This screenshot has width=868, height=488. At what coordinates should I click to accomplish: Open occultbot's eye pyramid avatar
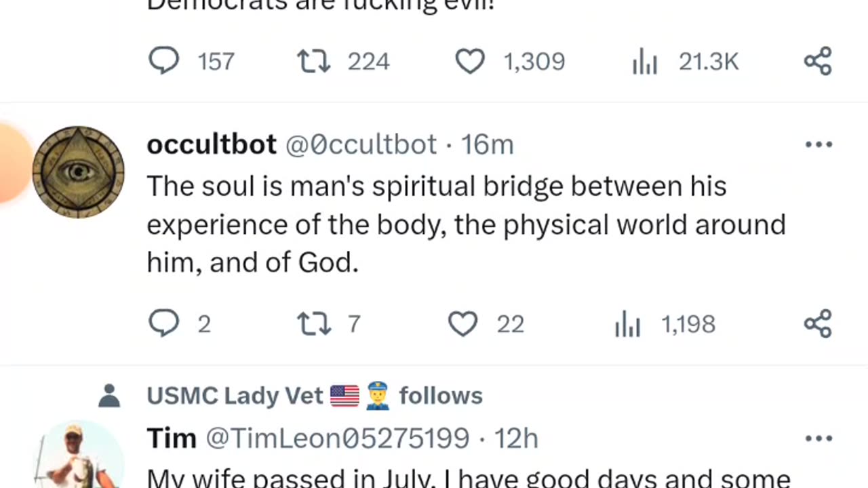tap(78, 172)
